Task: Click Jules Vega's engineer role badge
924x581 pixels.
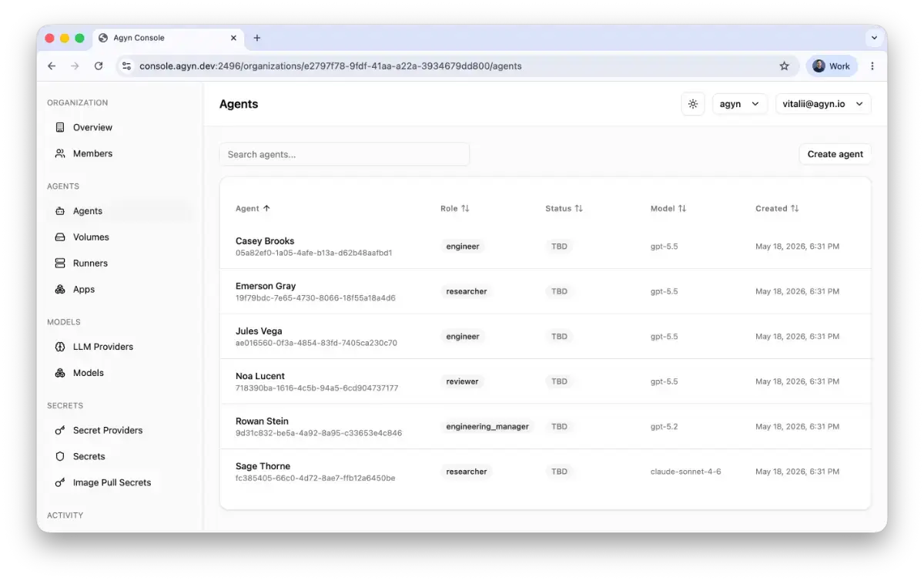Action: [463, 337]
